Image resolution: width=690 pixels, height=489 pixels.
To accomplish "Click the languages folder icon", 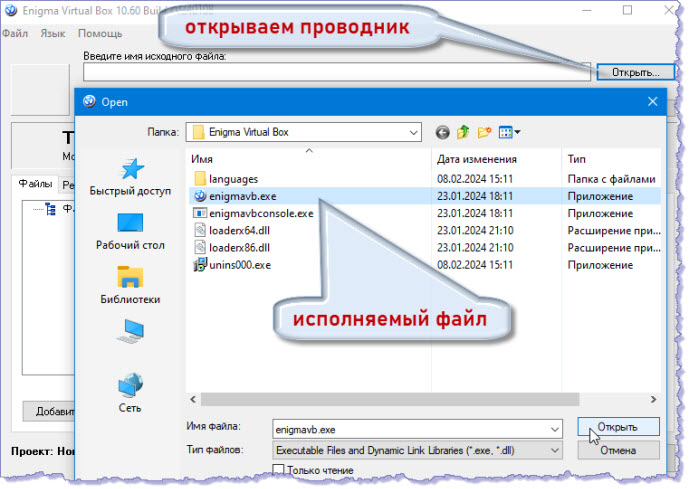I will click(x=200, y=179).
